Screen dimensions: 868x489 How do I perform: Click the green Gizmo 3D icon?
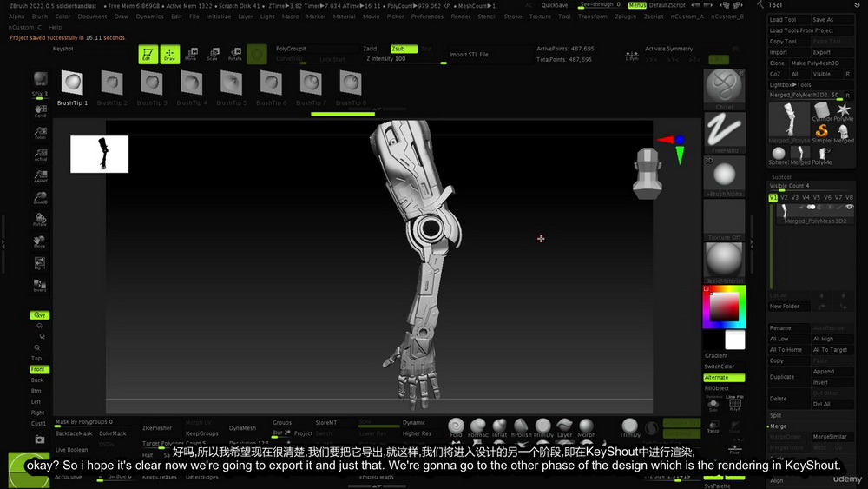(257, 54)
